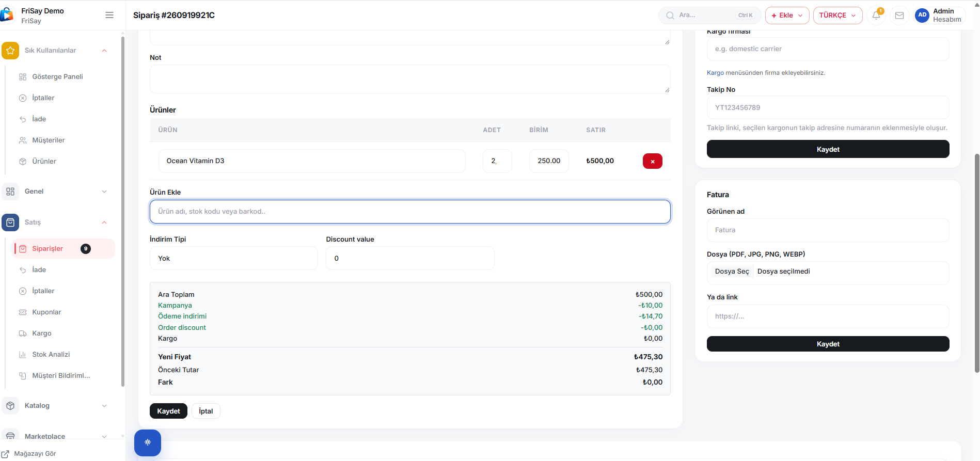
Task: Open the İndirim Tipi Yok dropdown
Action: pyautogui.click(x=234, y=258)
